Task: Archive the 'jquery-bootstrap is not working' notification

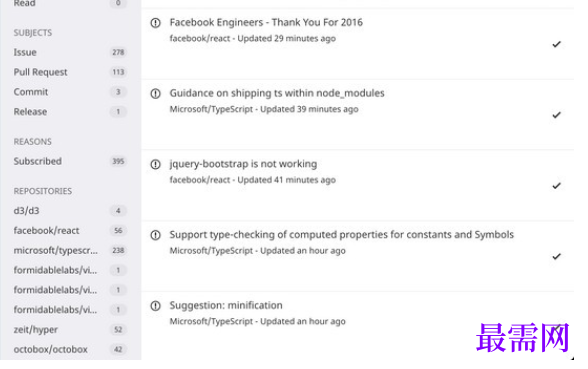Action: point(556,186)
